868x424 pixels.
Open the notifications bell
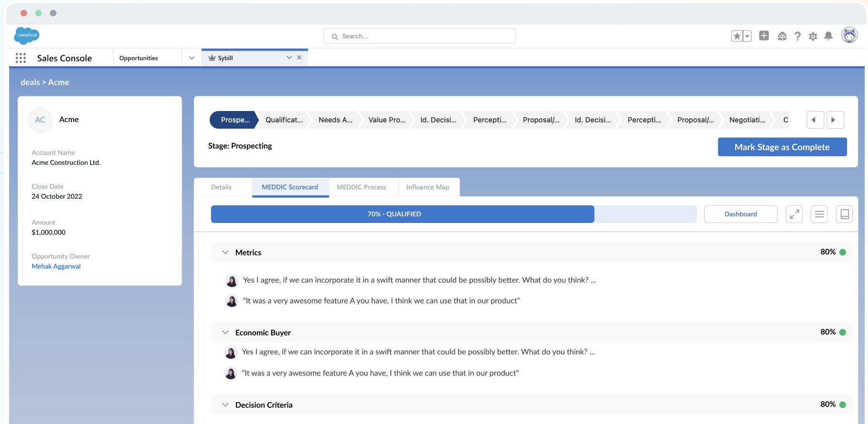(x=829, y=36)
